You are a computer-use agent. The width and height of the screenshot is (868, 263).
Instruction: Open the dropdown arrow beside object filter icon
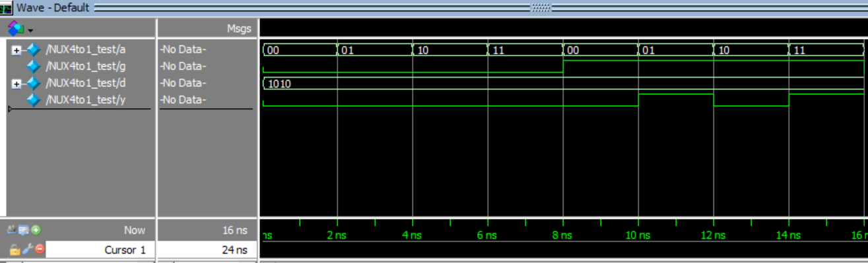pyautogui.click(x=30, y=30)
